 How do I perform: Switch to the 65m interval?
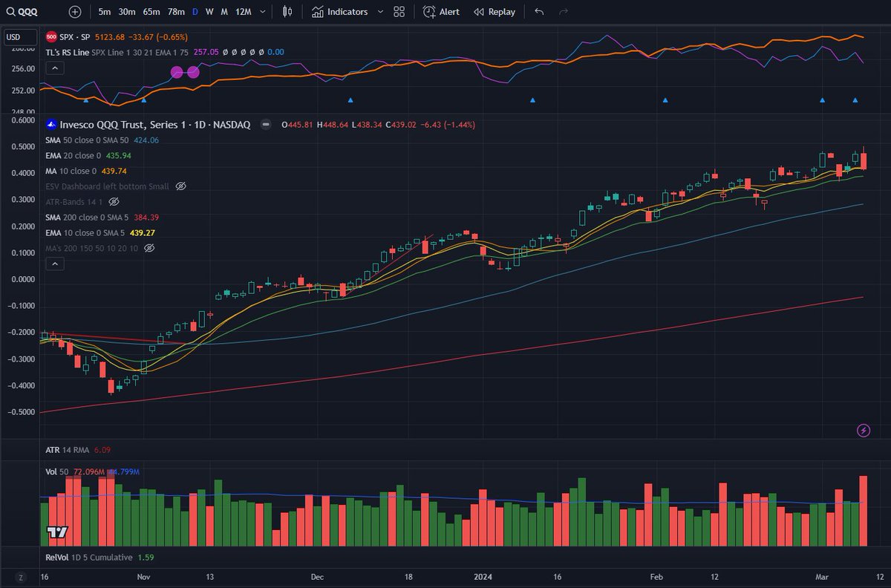click(x=151, y=12)
